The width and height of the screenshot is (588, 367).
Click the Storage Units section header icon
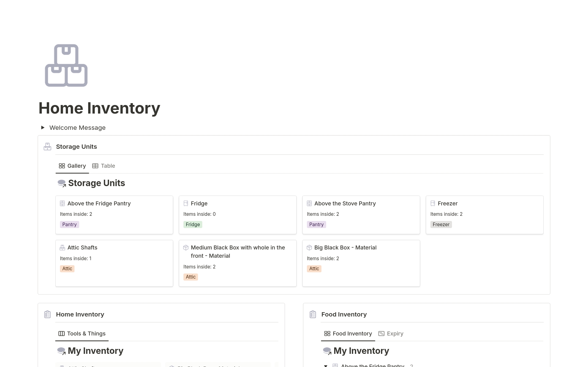[x=47, y=147]
